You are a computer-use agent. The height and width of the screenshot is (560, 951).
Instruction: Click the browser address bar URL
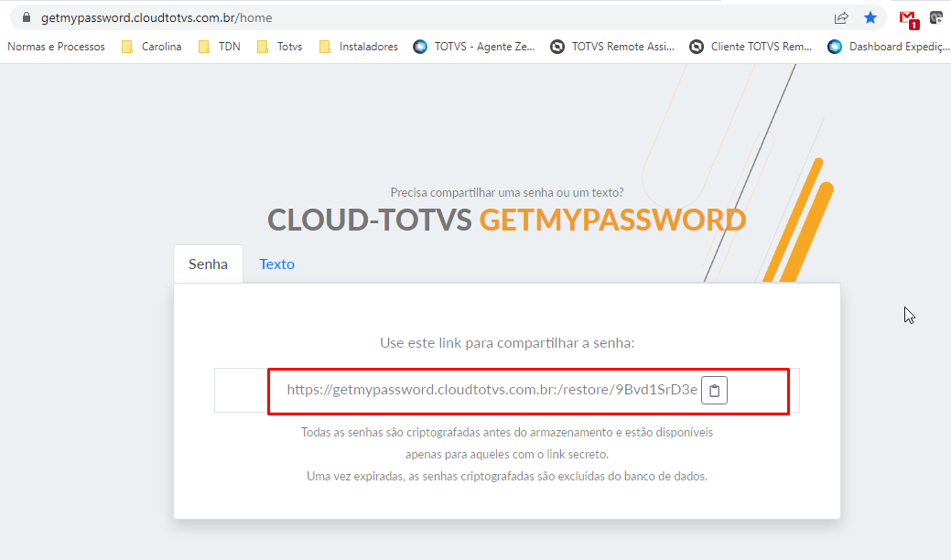(157, 17)
